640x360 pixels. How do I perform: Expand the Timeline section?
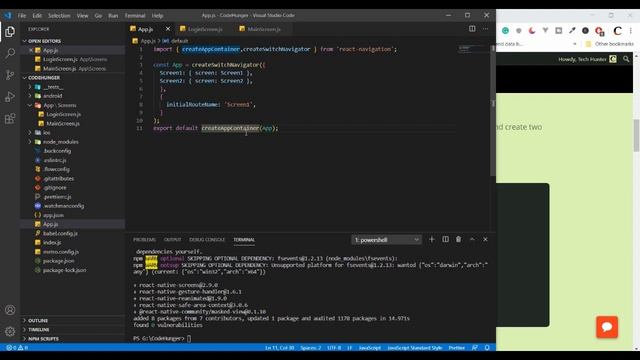pyautogui.click(x=73, y=329)
